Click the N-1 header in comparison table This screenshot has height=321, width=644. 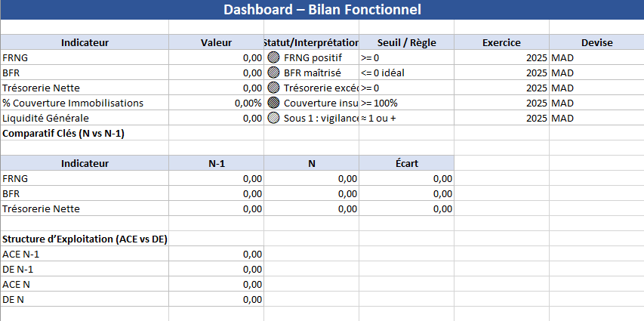(x=216, y=163)
